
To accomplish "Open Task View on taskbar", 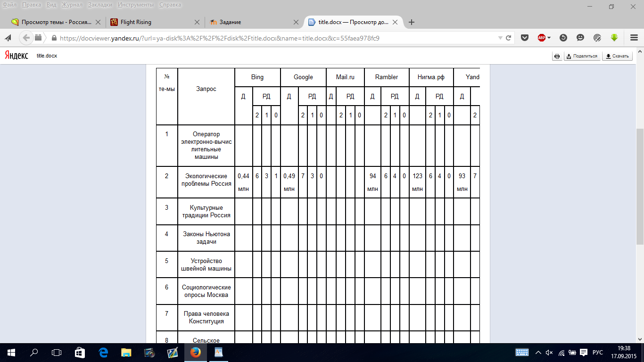I will [57, 352].
